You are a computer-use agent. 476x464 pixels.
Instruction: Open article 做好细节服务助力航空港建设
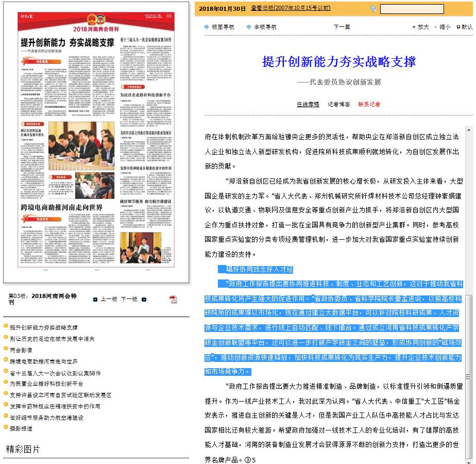[46, 418]
